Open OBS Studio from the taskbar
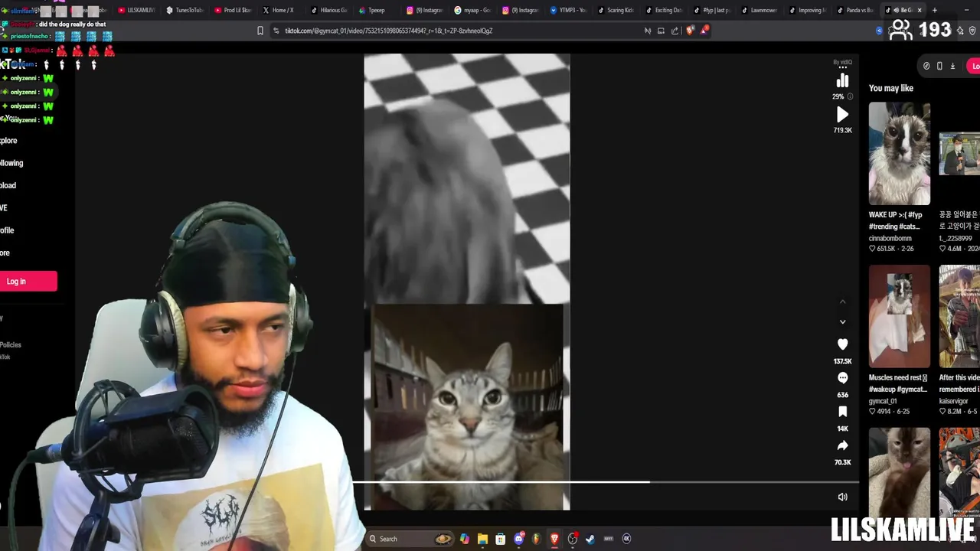This screenshot has width=980, height=551. (x=572, y=539)
